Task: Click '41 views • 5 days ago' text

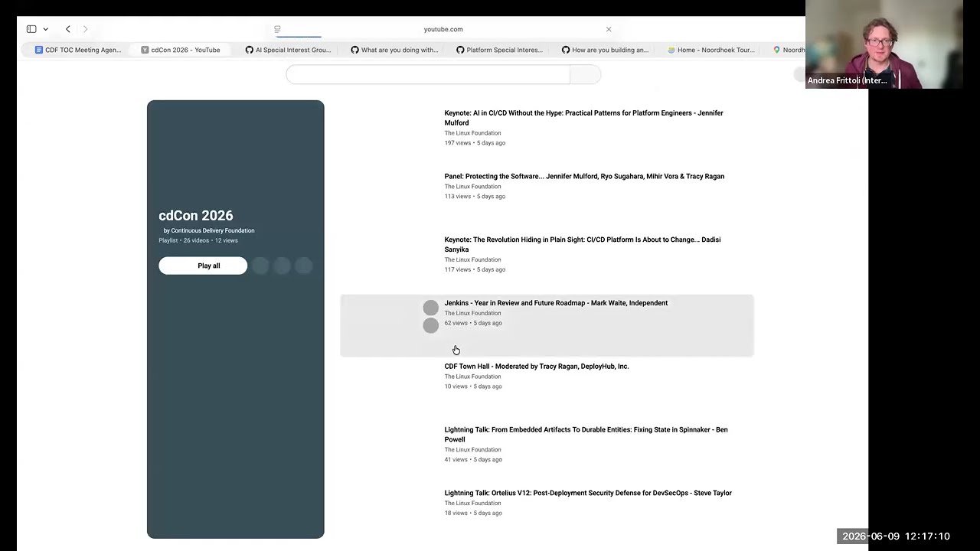Action: click(473, 460)
